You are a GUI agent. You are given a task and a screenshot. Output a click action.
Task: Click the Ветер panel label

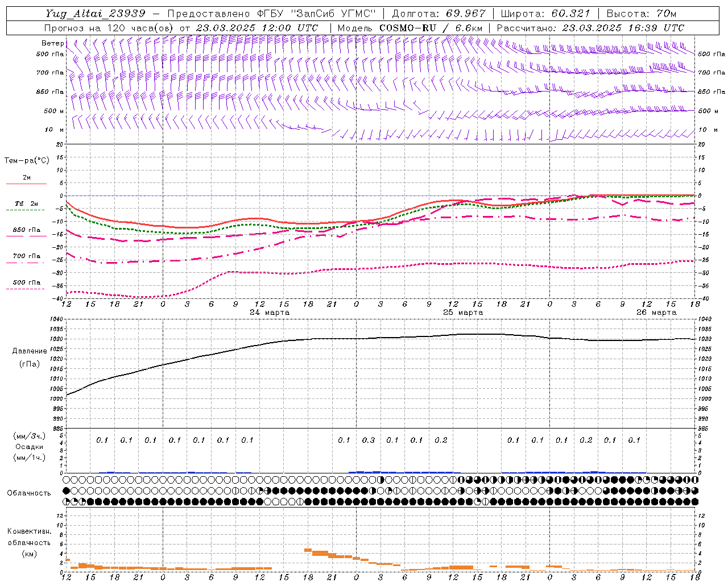(52, 43)
